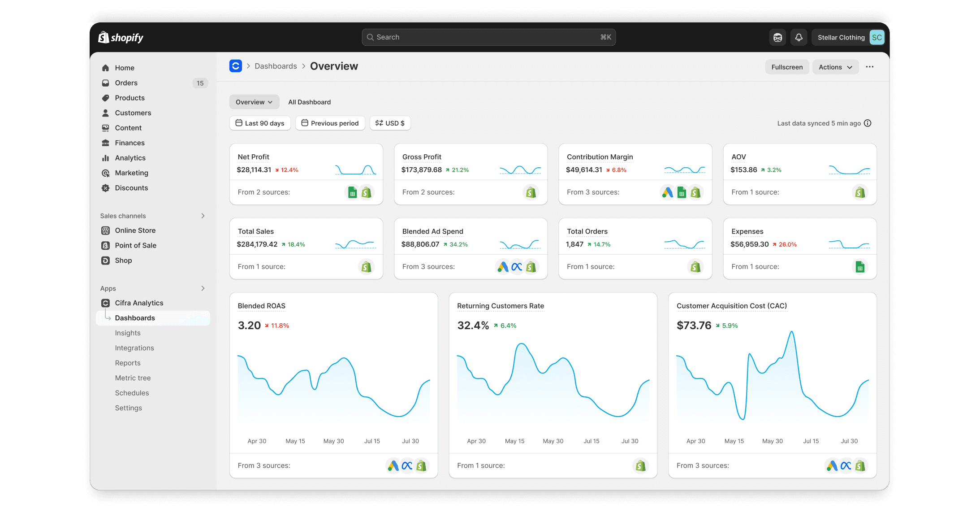Click the Fullscreen button
Image resolution: width=980 pixels, height=513 pixels.
(787, 67)
